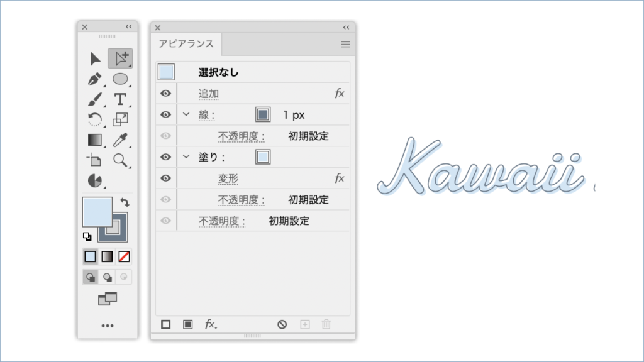Viewport: 644px width, 362px height.
Task: Toggle visibility of 変形 effect
Action: coord(165,178)
